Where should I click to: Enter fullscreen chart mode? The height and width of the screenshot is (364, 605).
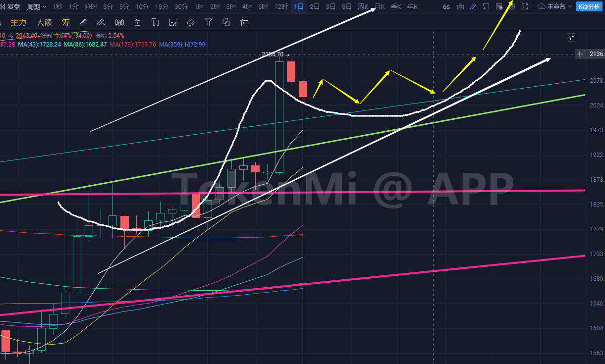point(525,6)
